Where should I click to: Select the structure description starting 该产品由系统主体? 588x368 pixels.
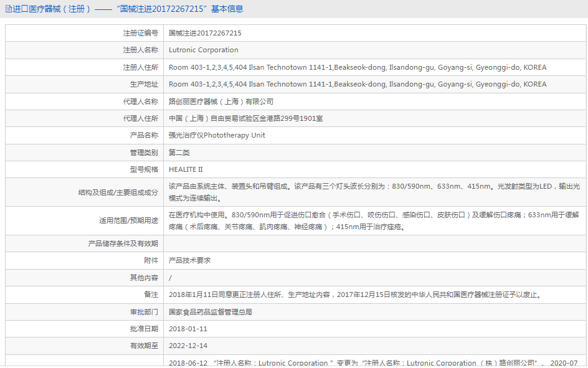pyautogui.click(x=374, y=192)
